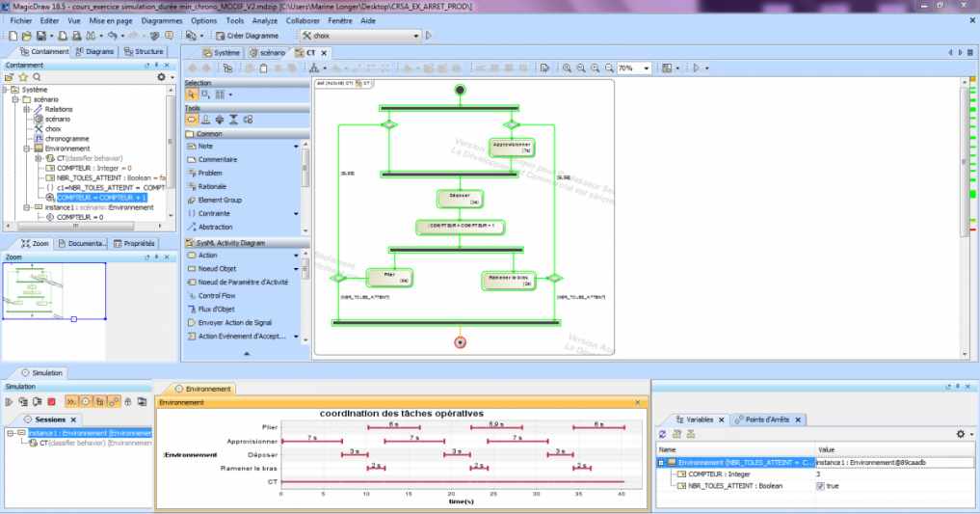Click the gear options icon in Containment panel
This screenshot has width=980, height=514.
click(x=161, y=77)
